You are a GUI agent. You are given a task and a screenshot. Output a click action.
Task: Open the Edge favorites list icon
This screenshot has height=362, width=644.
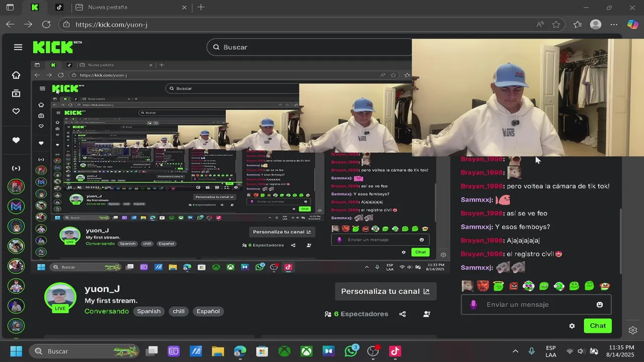[578, 24]
